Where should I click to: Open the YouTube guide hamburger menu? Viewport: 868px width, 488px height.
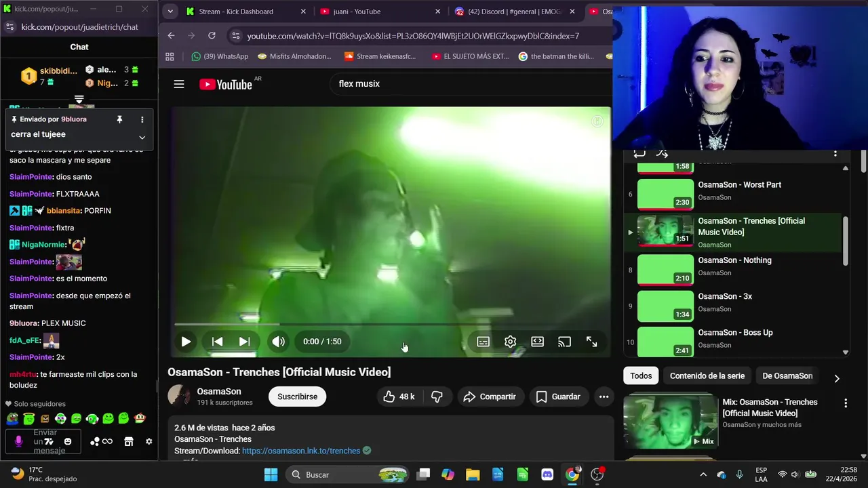(179, 84)
